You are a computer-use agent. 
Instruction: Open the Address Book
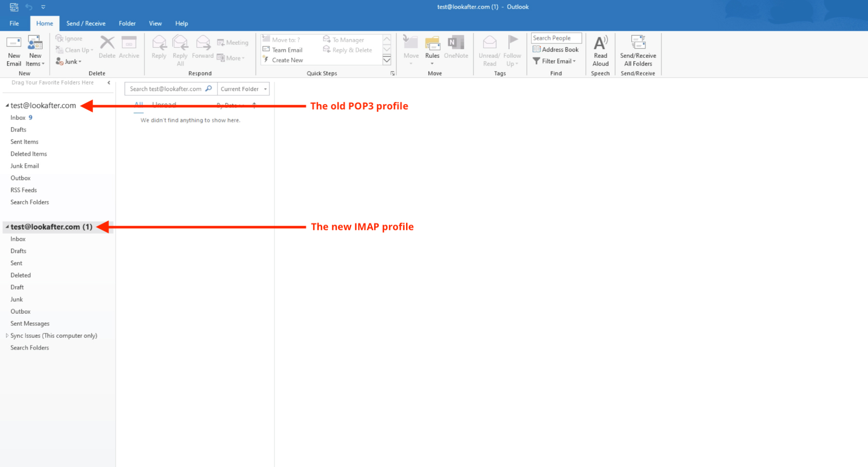tap(556, 50)
